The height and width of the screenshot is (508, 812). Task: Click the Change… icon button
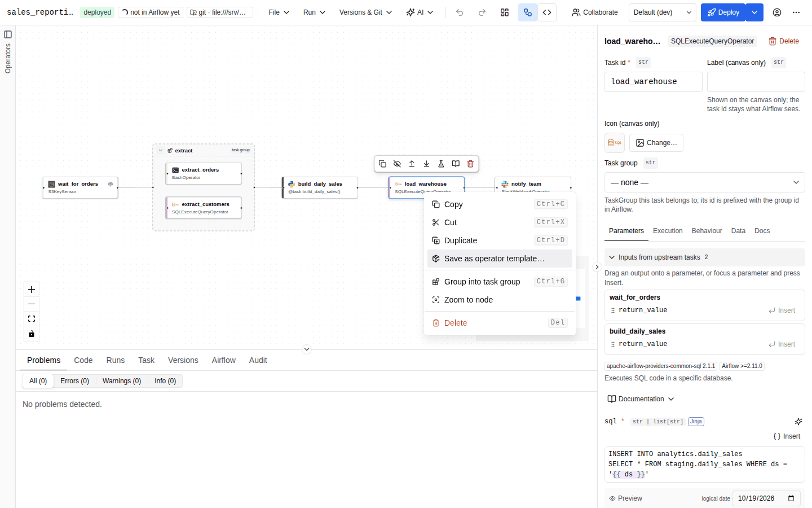pyautogui.click(x=656, y=143)
